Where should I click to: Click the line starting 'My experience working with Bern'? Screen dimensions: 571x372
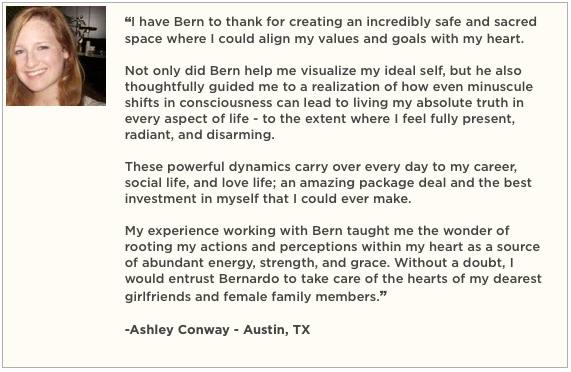[317, 231]
